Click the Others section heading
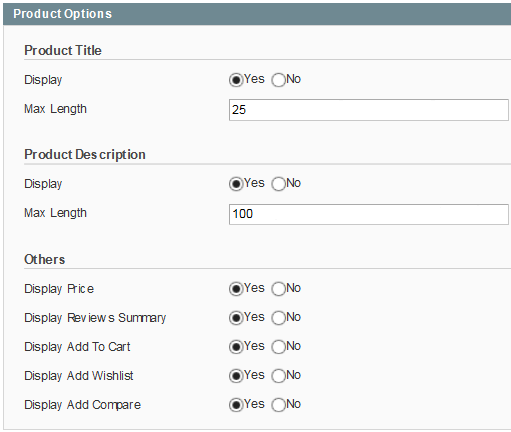 (44, 259)
